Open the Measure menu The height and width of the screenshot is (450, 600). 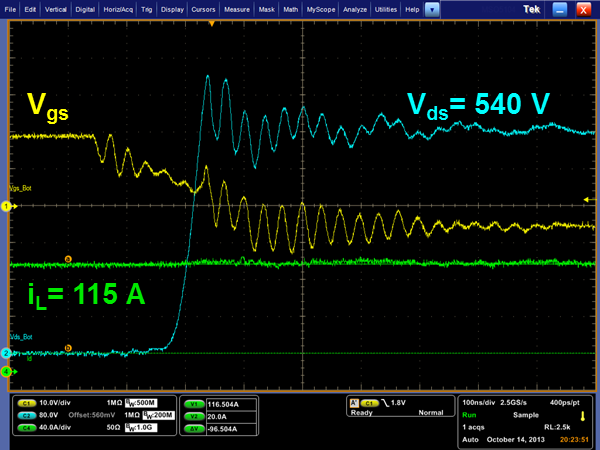tap(237, 8)
